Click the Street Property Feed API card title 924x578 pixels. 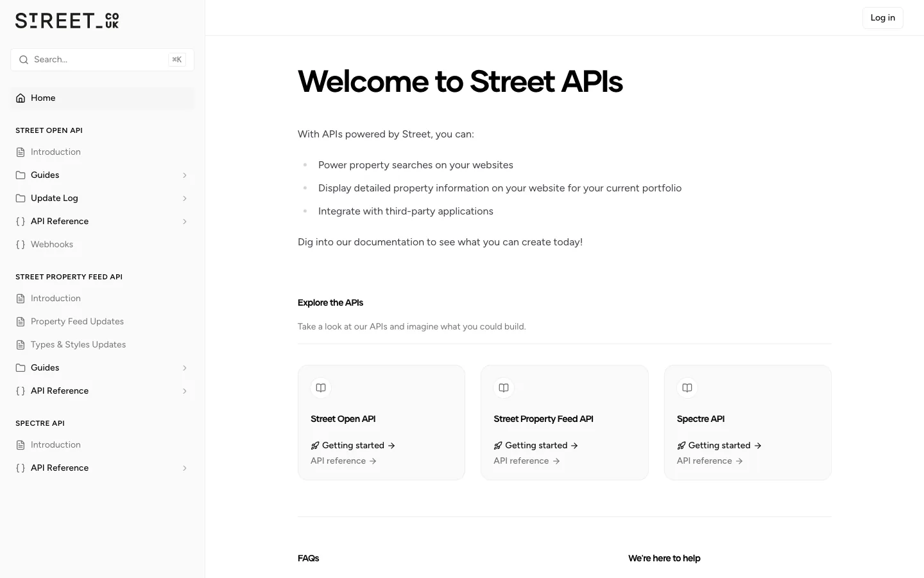click(x=543, y=419)
